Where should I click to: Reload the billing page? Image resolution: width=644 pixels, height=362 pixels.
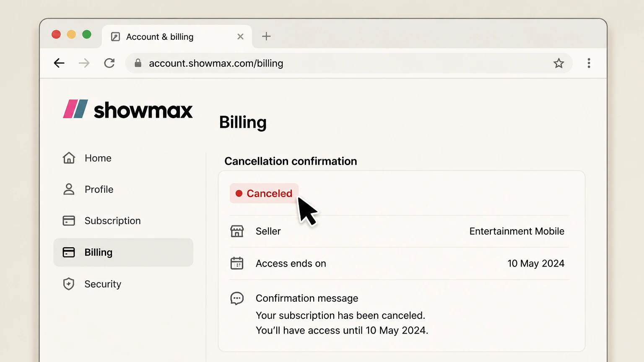109,63
